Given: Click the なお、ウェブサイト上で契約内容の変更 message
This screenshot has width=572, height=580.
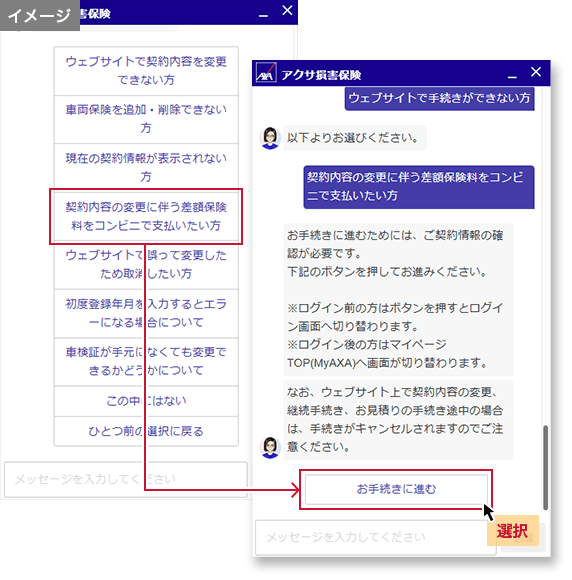Looking at the screenshot, I should [398, 420].
